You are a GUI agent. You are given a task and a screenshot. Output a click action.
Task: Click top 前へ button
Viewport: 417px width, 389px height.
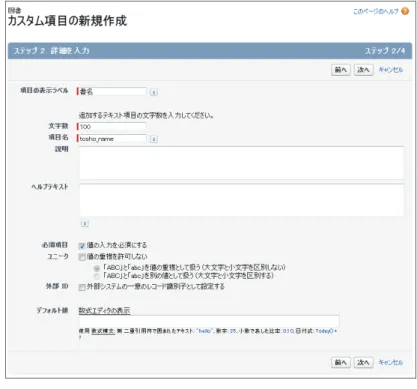click(341, 70)
